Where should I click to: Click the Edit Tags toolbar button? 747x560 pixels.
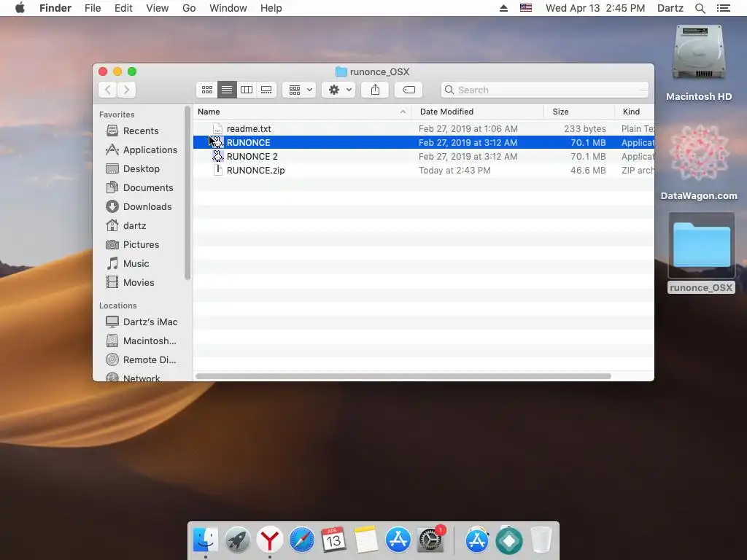(x=409, y=90)
